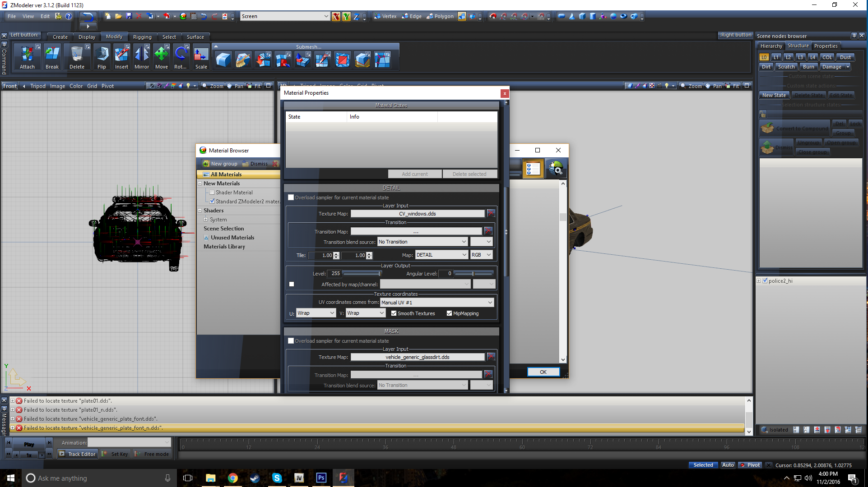Image resolution: width=868 pixels, height=487 pixels.
Task: Open the UV coordinates source dropdown
Action: (x=437, y=303)
